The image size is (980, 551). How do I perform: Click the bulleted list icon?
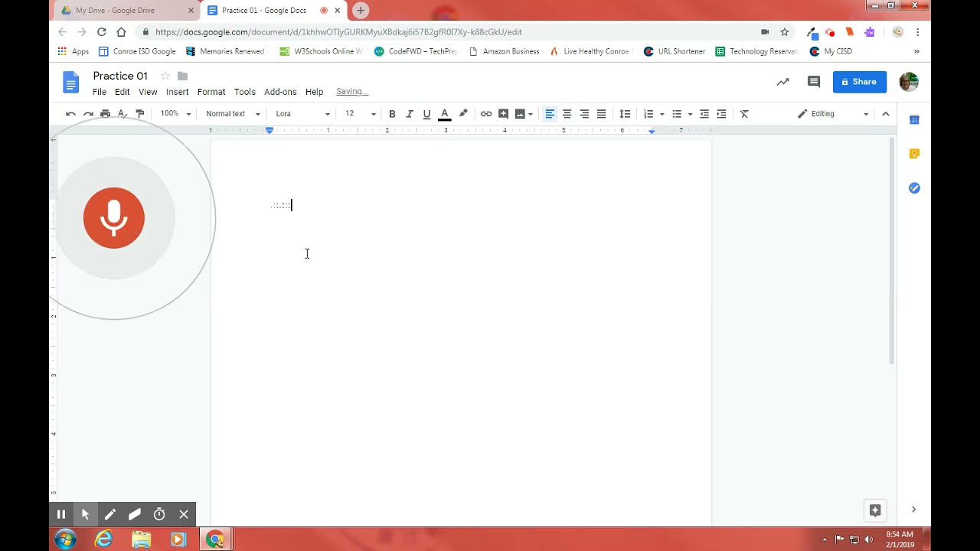677,114
